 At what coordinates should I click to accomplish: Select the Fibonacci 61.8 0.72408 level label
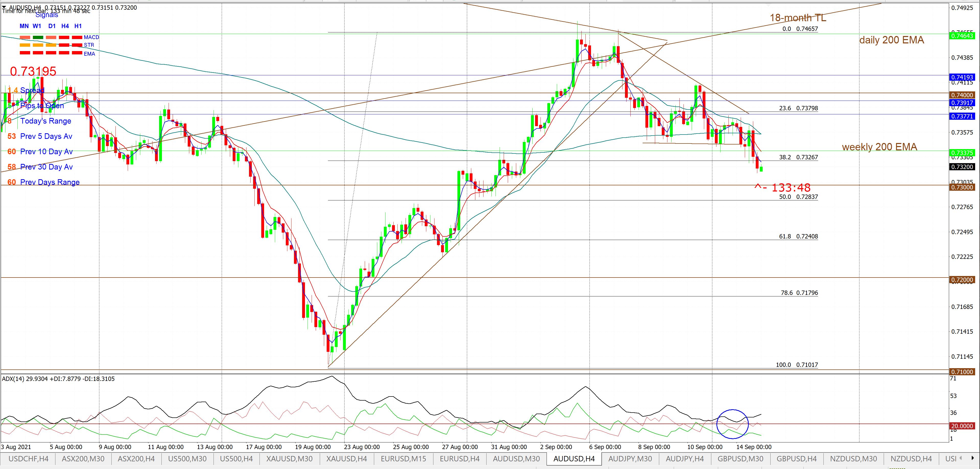click(x=798, y=236)
